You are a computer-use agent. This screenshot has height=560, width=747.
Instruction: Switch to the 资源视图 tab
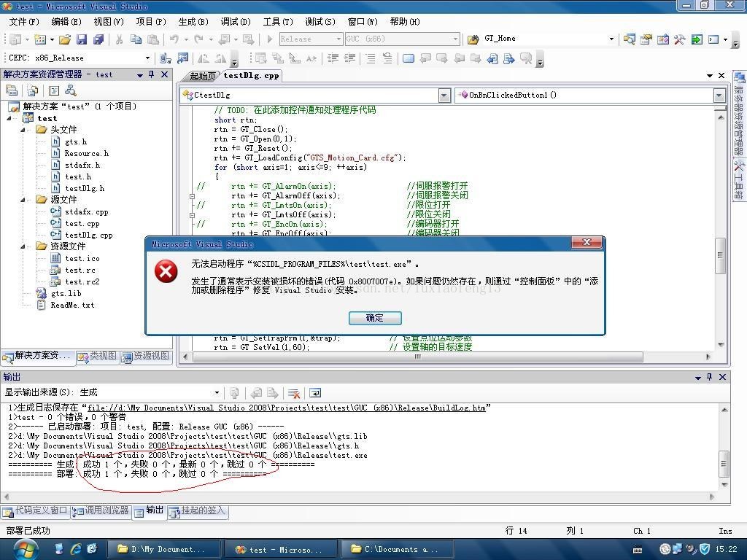pos(146,356)
